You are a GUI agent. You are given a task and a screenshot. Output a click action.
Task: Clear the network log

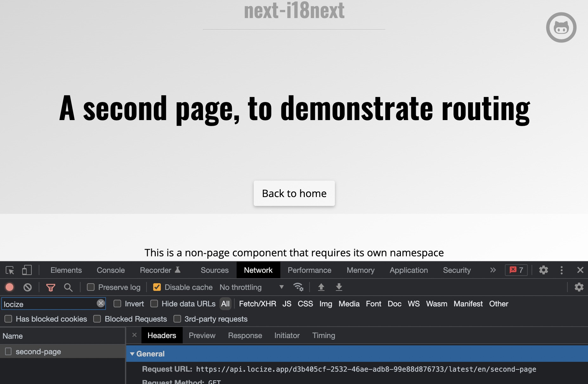(28, 287)
